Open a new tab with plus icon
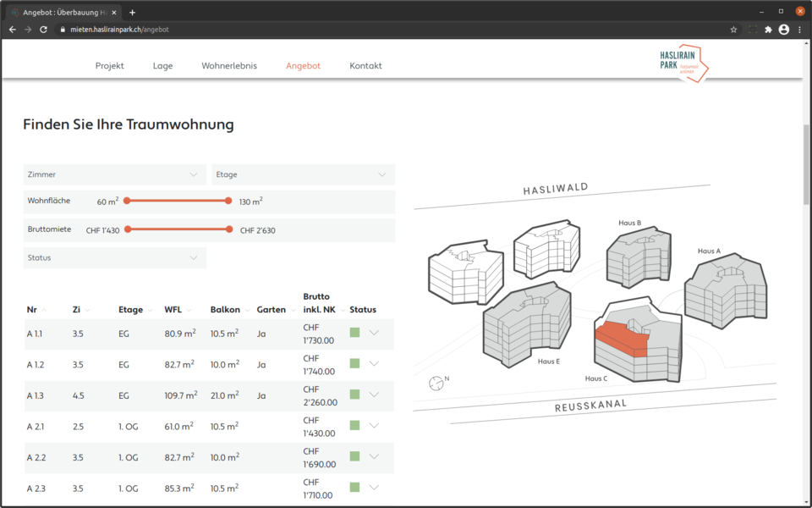Screen dimensions: 812x508 pos(132,13)
